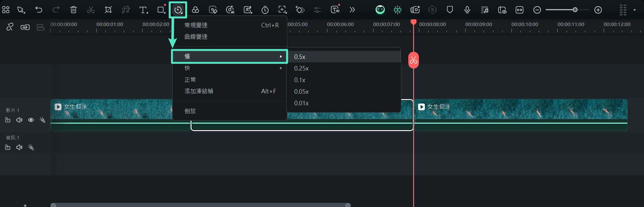Click the dashed circle render preview icon

(432, 10)
